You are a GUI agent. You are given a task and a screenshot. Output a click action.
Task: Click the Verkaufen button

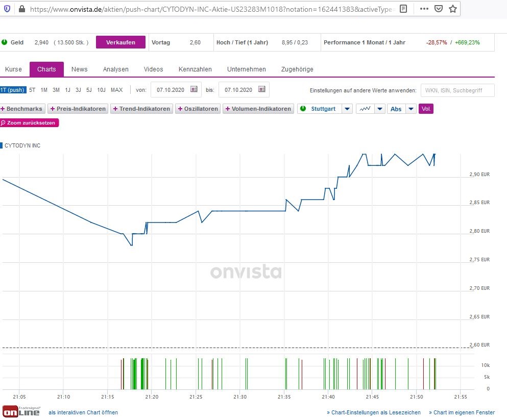coord(120,42)
